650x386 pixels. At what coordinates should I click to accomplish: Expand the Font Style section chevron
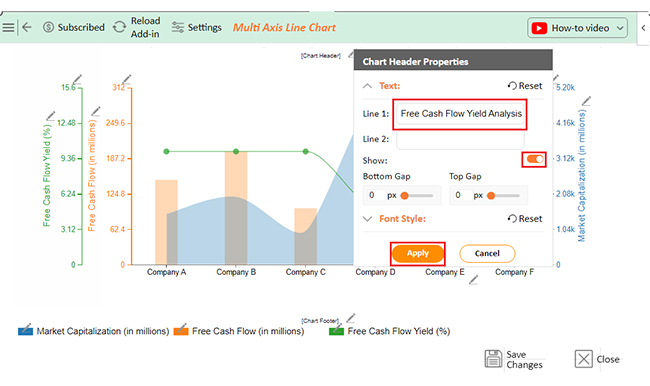point(367,219)
